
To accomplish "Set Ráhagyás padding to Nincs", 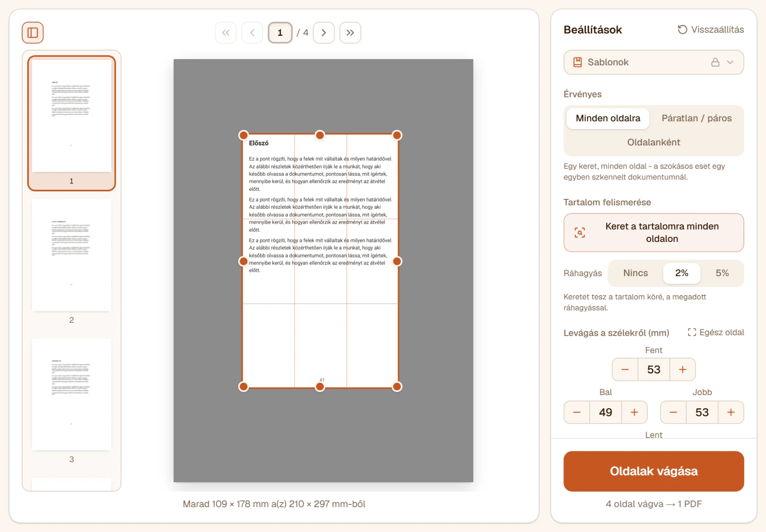I will click(636, 273).
